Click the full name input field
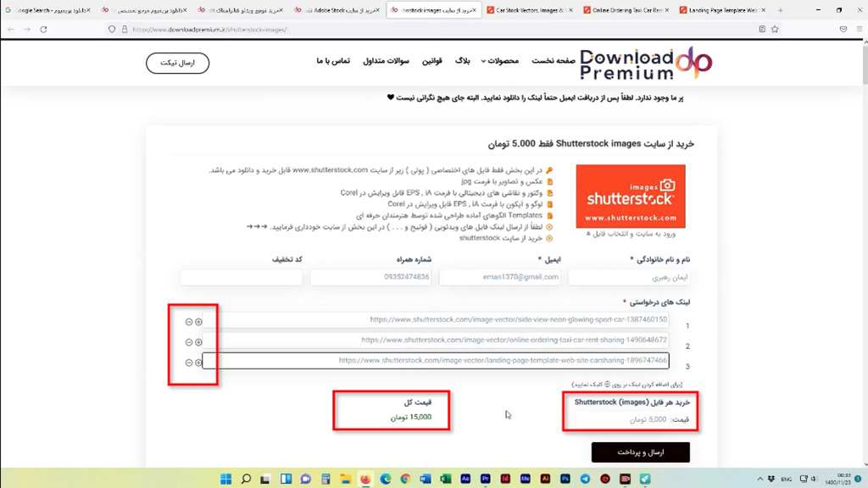Viewport: 868px width, 488px height. pos(629,277)
